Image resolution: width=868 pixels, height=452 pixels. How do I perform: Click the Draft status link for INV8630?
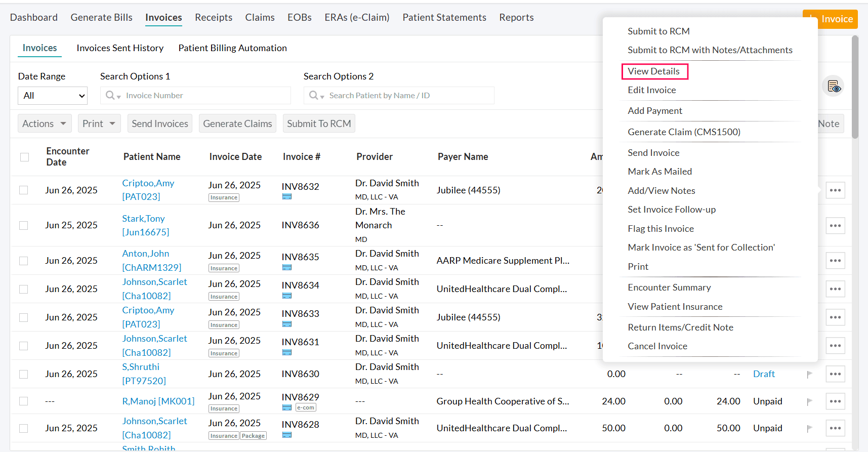tap(764, 374)
